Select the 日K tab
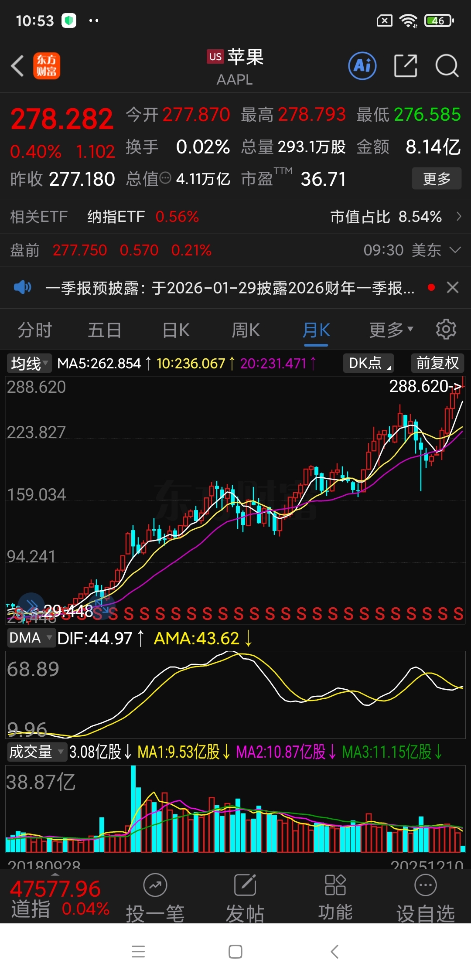The height and width of the screenshot is (980, 471). click(176, 330)
